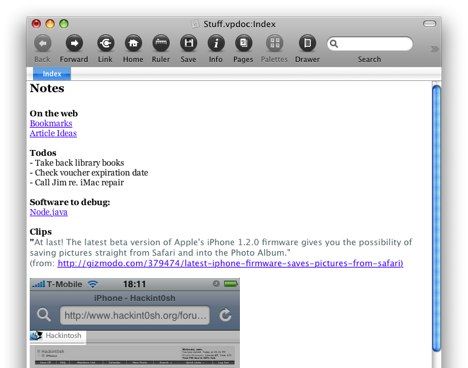Click the search magnifier in iPhone screenshot
Viewport: 468px width, 368px height.
(x=44, y=315)
